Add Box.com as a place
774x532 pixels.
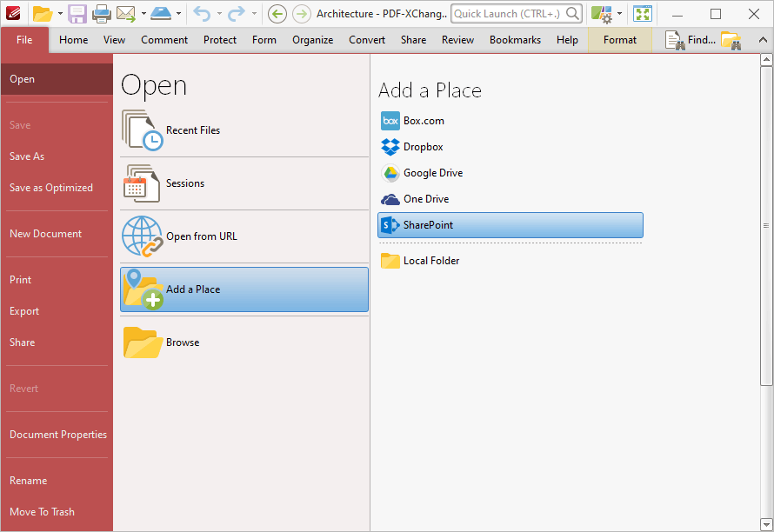coord(510,121)
